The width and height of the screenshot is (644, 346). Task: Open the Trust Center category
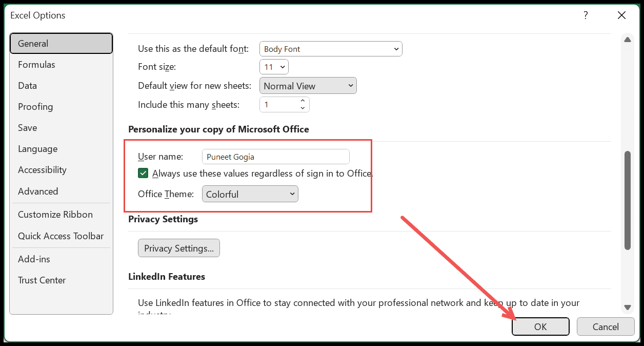point(42,280)
